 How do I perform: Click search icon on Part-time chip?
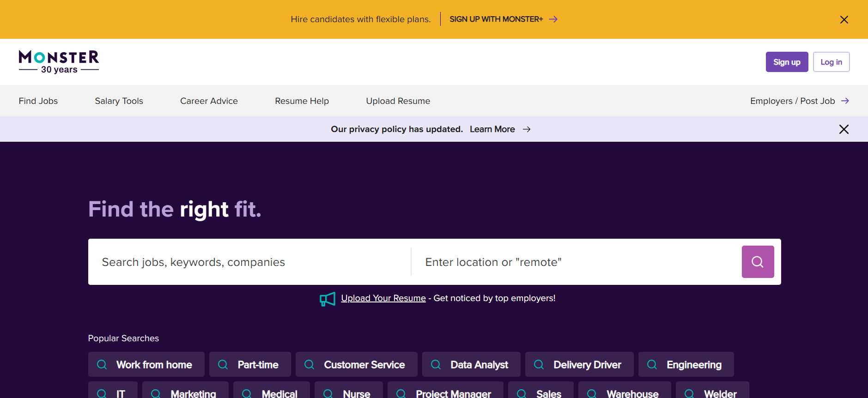pos(223,365)
